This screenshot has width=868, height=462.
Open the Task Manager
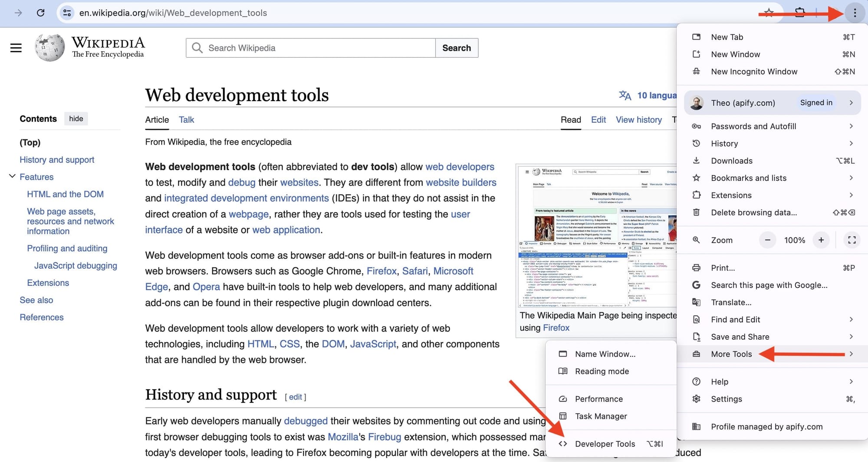(x=600, y=416)
